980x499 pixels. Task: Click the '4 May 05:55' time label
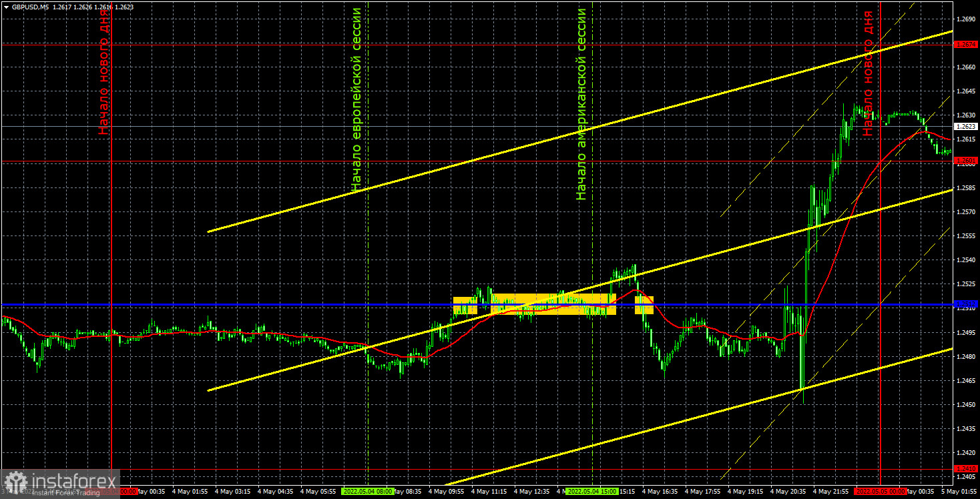click(x=319, y=492)
